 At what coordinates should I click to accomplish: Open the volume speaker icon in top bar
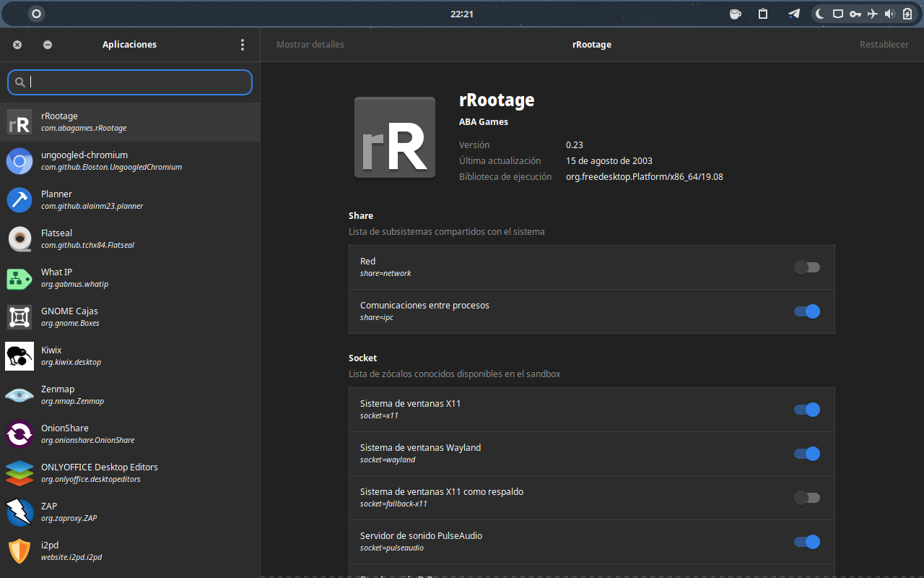click(889, 14)
